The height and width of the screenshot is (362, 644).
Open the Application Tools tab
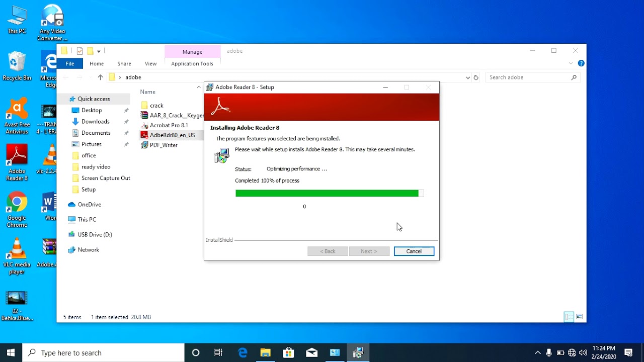192,64
